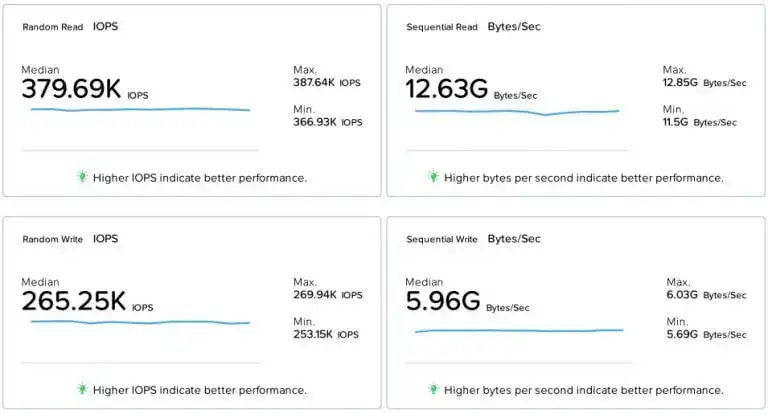This screenshot has height=414, width=768.
Task: Select the 265.25K median IOPS value
Action: (x=74, y=302)
